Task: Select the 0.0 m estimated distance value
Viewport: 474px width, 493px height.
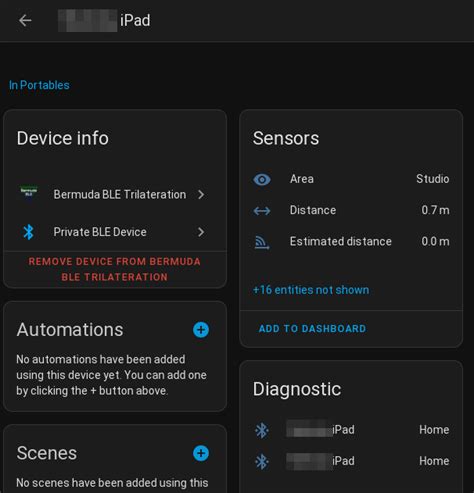Action: click(x=435, y=242)
